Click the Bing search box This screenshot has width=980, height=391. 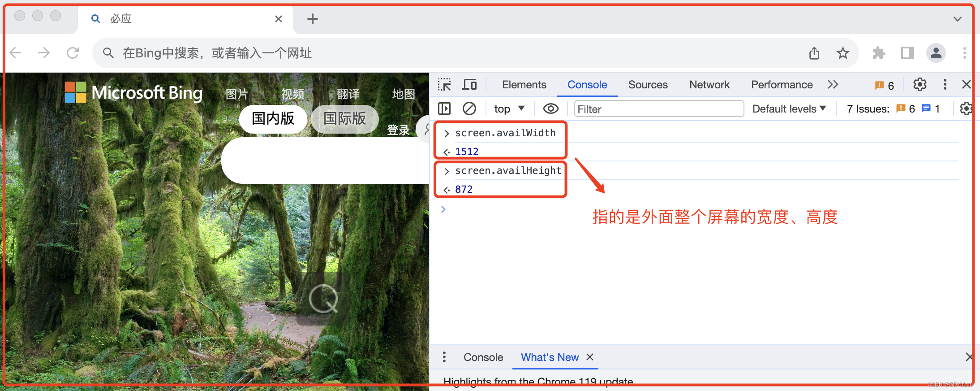(325, 161)
